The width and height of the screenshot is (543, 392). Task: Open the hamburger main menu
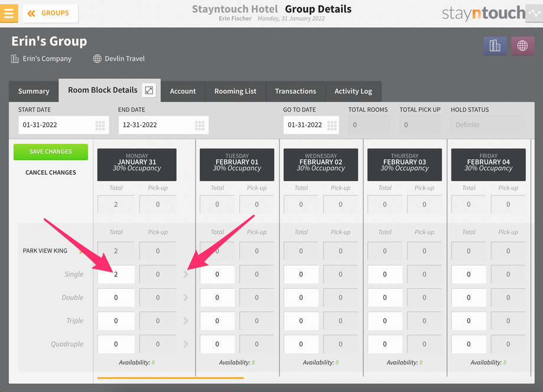coord(9,13)
